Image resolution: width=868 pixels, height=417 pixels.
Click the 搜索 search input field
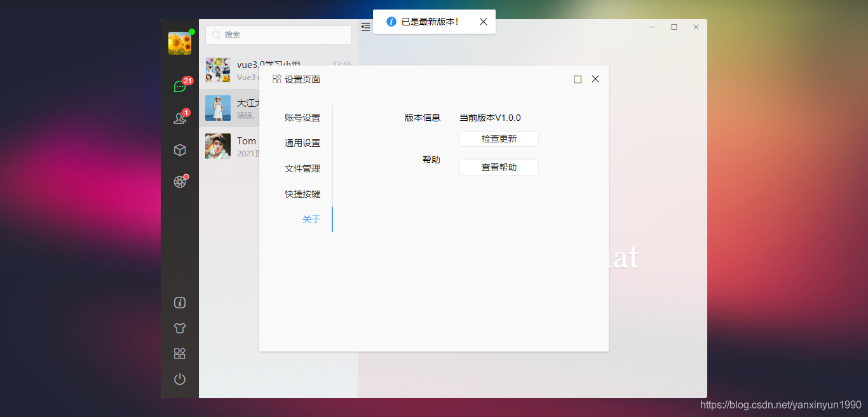point(278,35)
